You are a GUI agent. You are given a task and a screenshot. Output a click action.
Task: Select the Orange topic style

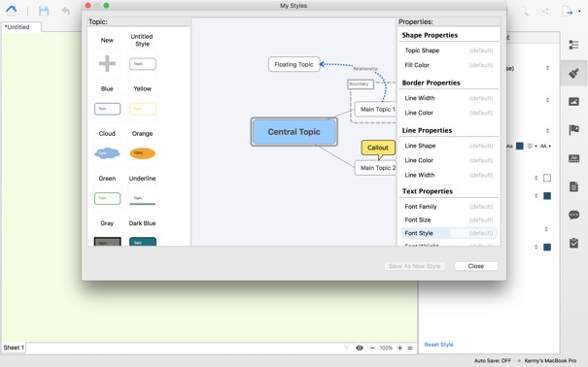[143, 153]
